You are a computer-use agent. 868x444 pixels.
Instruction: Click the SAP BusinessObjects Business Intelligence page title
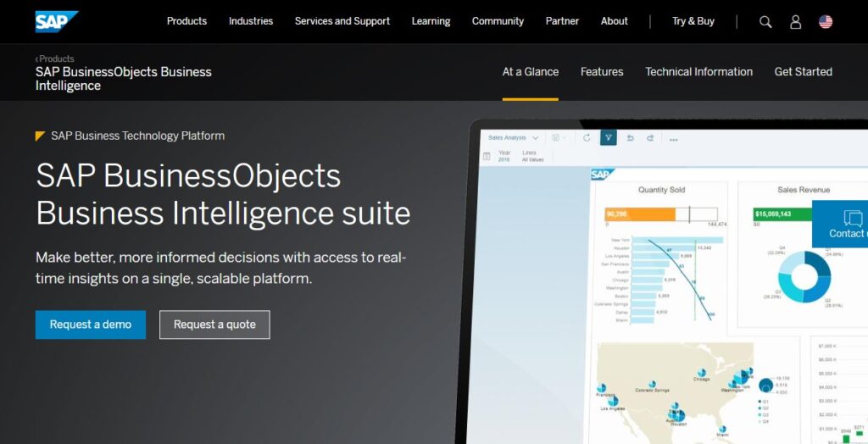(124, 79)
